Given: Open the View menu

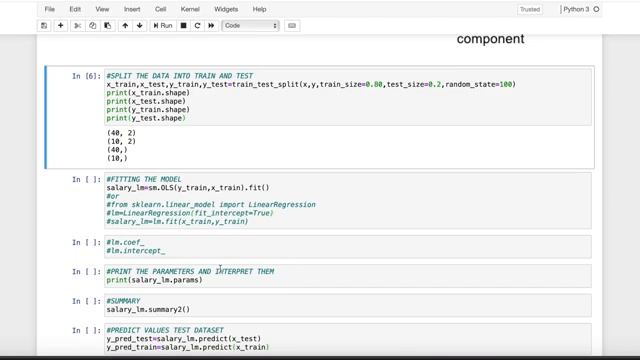Looking at the screenshot, I should coord(102,9).
